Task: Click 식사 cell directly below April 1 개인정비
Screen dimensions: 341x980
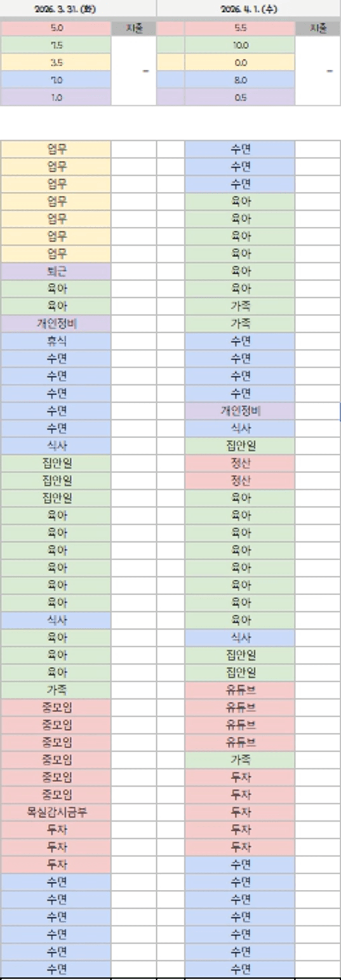Action: 240,428
